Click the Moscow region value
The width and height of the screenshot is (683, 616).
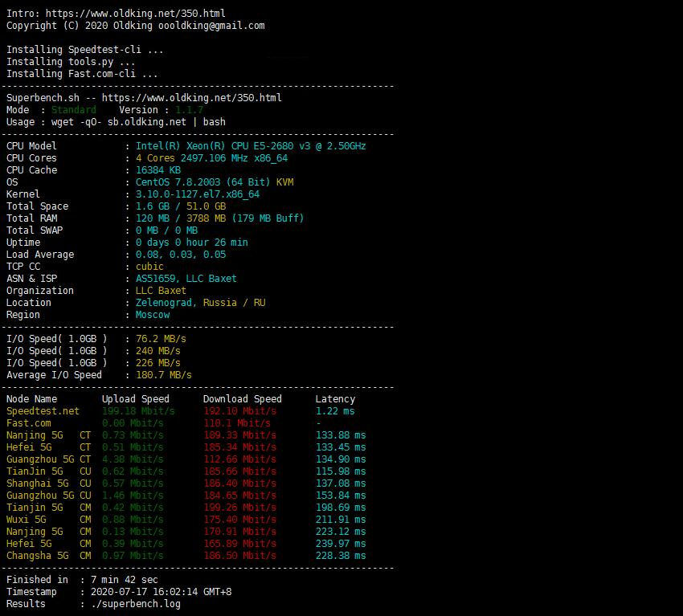(x=153, y=315)
